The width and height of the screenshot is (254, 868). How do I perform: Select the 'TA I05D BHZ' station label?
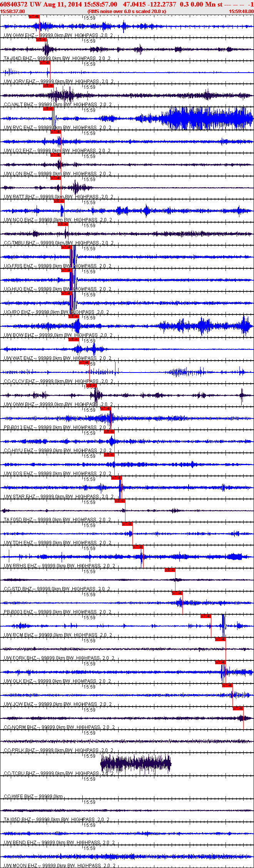pos(18,820)
